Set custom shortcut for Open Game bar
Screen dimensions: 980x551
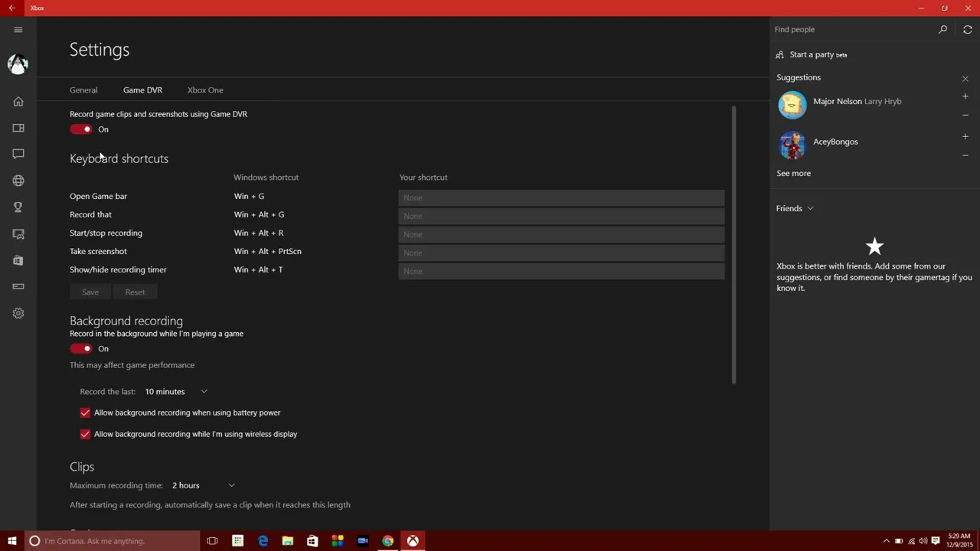[x=561, y=197]
